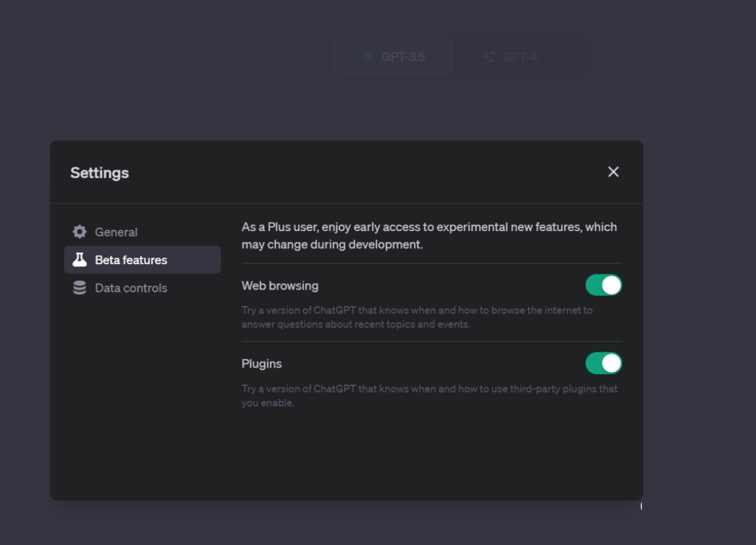Click the gear icon beside General

tap(80, 232)
